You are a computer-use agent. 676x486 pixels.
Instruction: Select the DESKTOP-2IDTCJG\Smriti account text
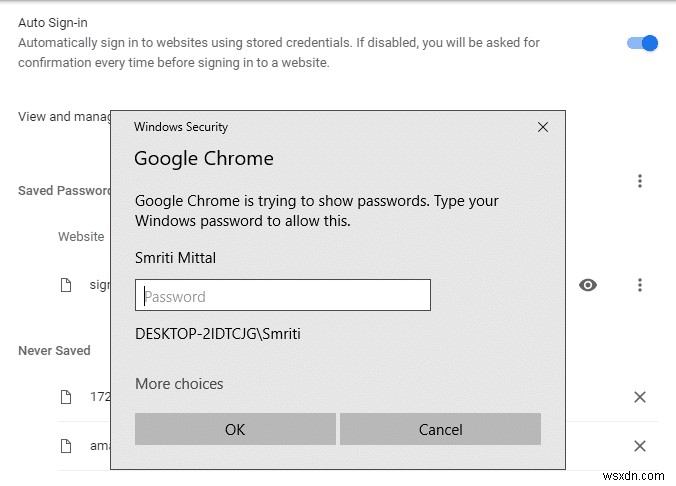tap(218, 334)
